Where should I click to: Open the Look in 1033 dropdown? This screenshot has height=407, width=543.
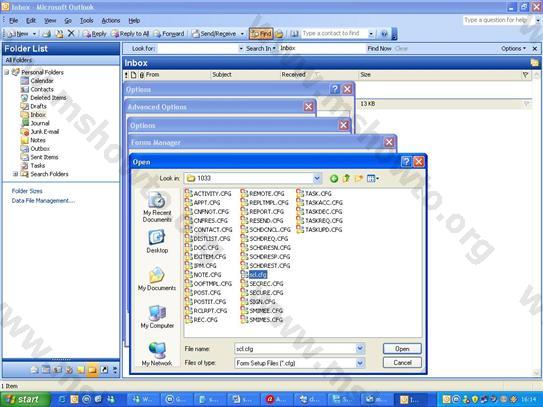(x=317, y=178)
